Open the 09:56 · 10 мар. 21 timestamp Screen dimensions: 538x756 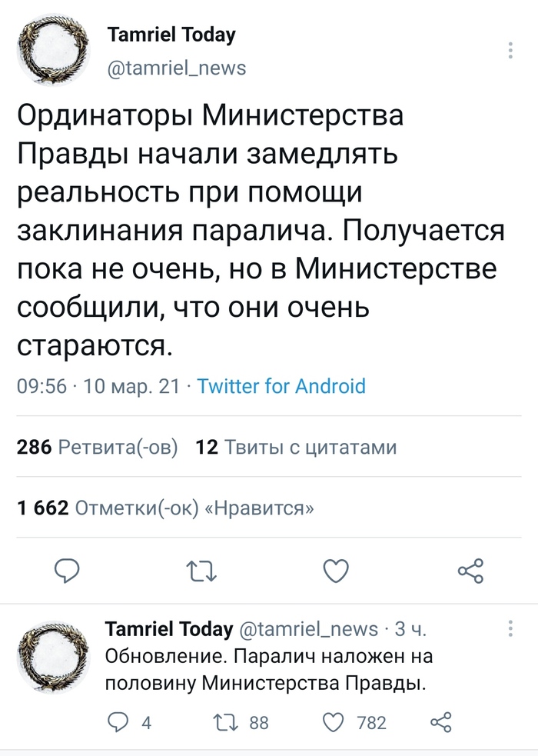[98, 386]
